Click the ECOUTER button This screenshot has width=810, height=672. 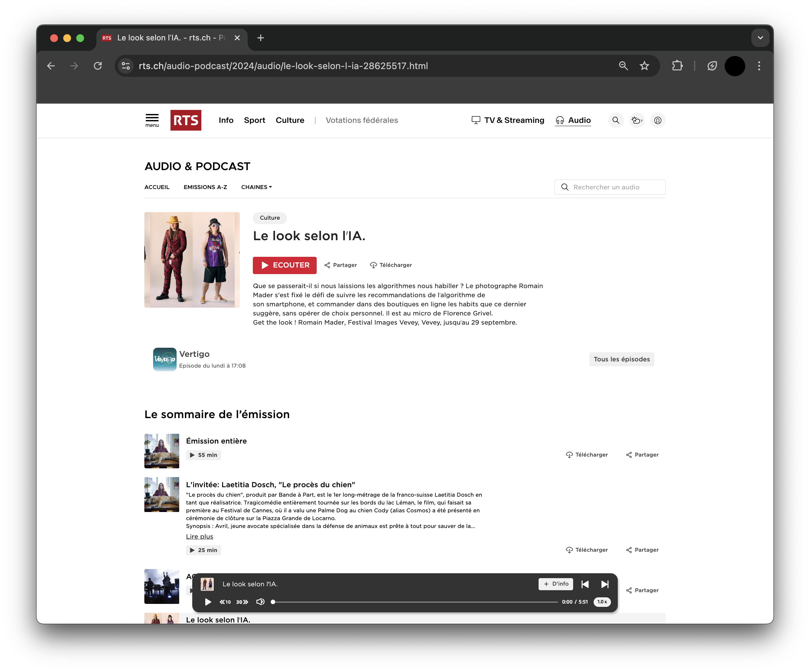coord(285,265)
